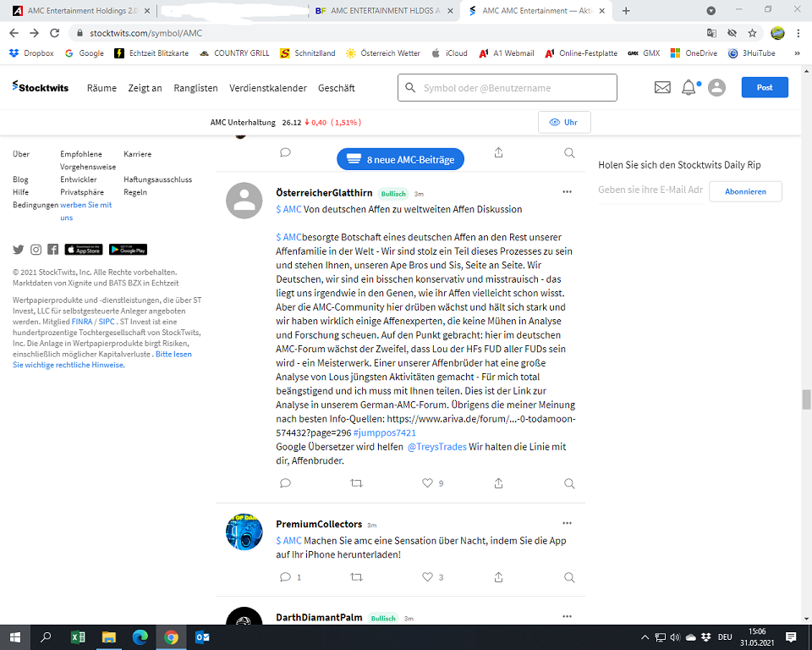Open the user profile avatar menu
The height and width of the screenshot is (650, 812).
[x=716, y=88]
